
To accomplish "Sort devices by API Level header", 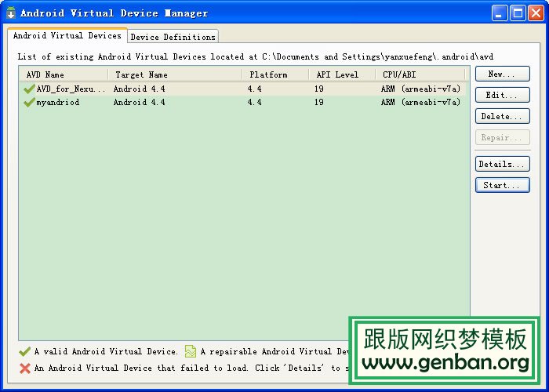I will coord(343,74).
